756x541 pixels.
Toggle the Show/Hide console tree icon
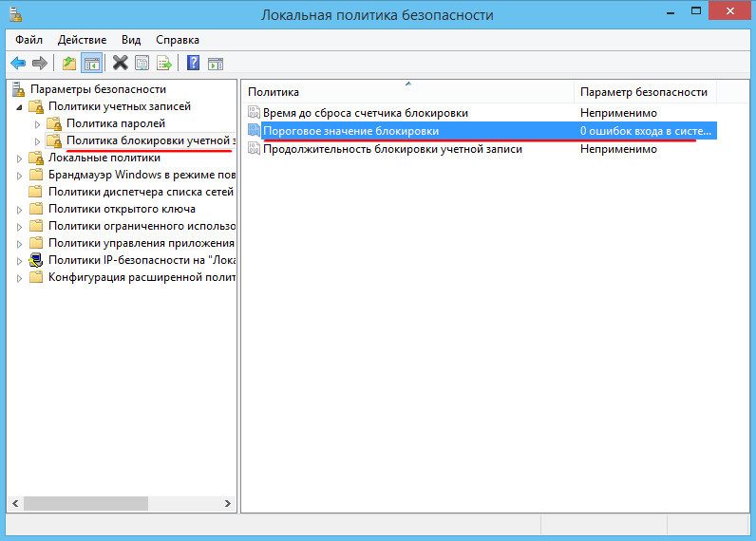pyautogui.click(x=91, y=63)
